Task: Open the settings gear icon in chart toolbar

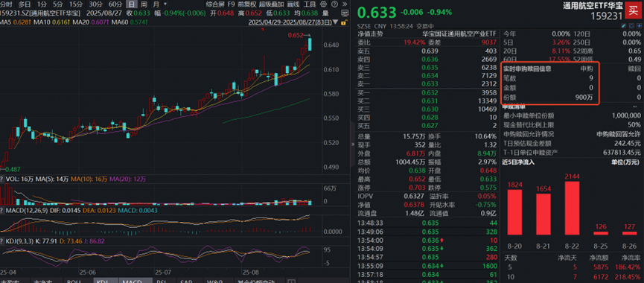Action: coord(323,4)
